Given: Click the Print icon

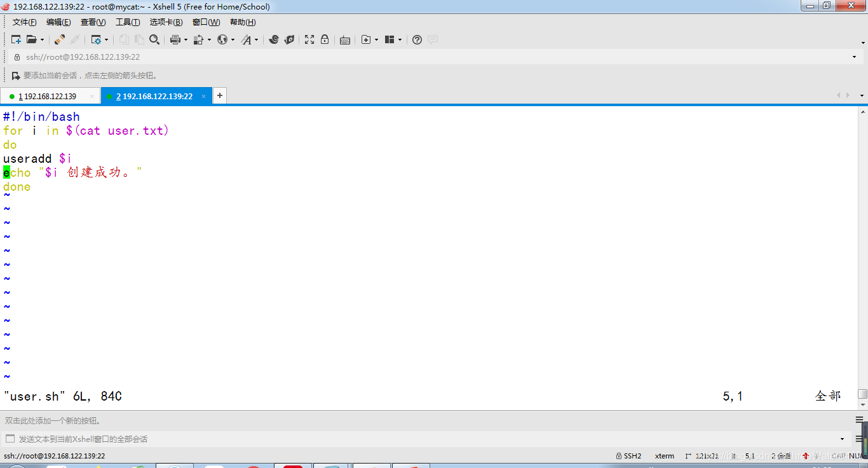Looking at the screenshot, I should (x=175, y=39).
